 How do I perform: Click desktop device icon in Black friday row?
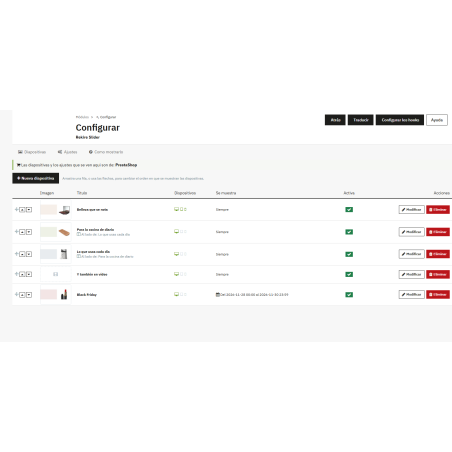(x=176, y=294)
